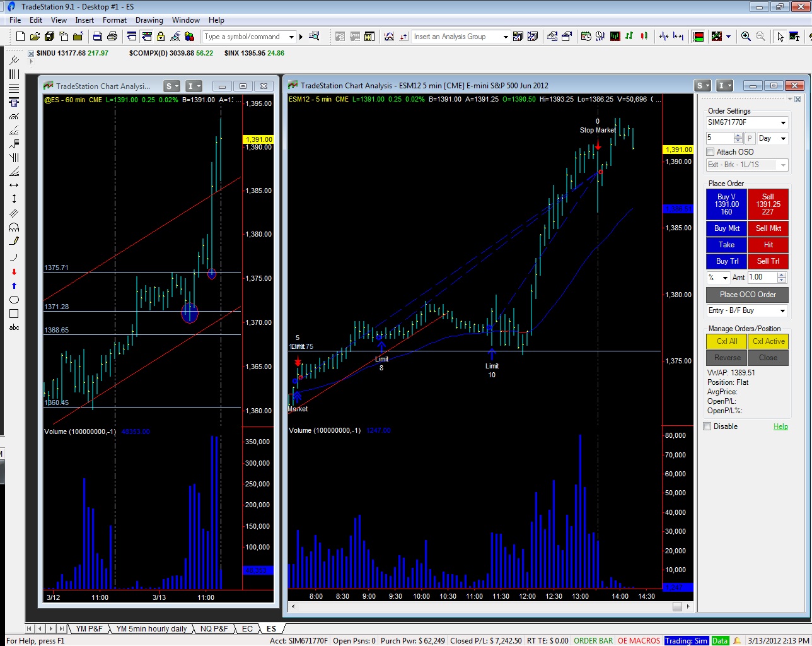The height and width of the screenshot is (646, 812).
Task: Select the blue up arrow drawing tool
Action: [x=14, y=286]
